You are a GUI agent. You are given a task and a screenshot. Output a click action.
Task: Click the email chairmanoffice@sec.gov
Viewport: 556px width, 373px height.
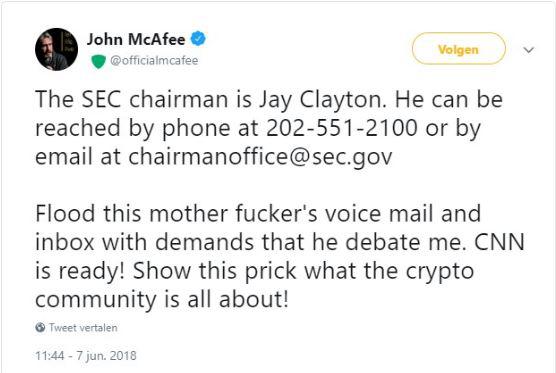click(x=260, y=156)
